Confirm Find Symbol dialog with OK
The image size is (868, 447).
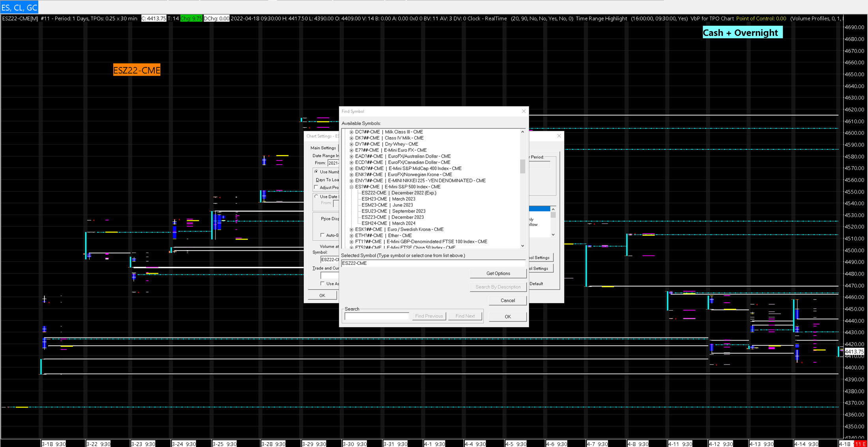pyautogui.click(x=507, y=317)
